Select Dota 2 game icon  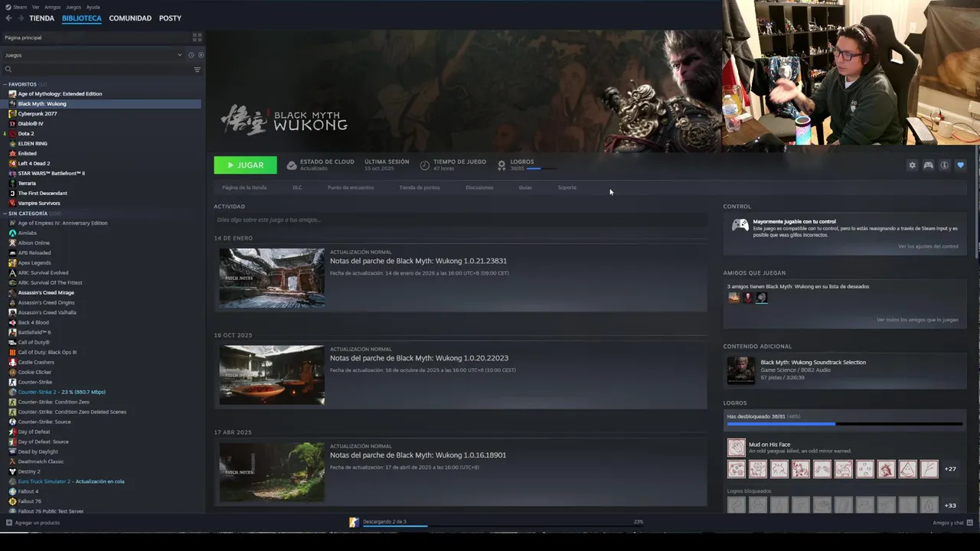12,134
